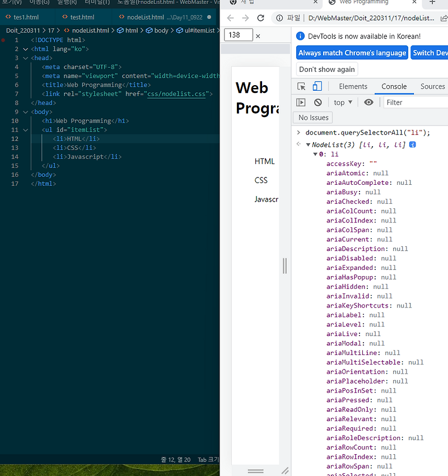Click the 'Don't show again' link

[326, 69]
